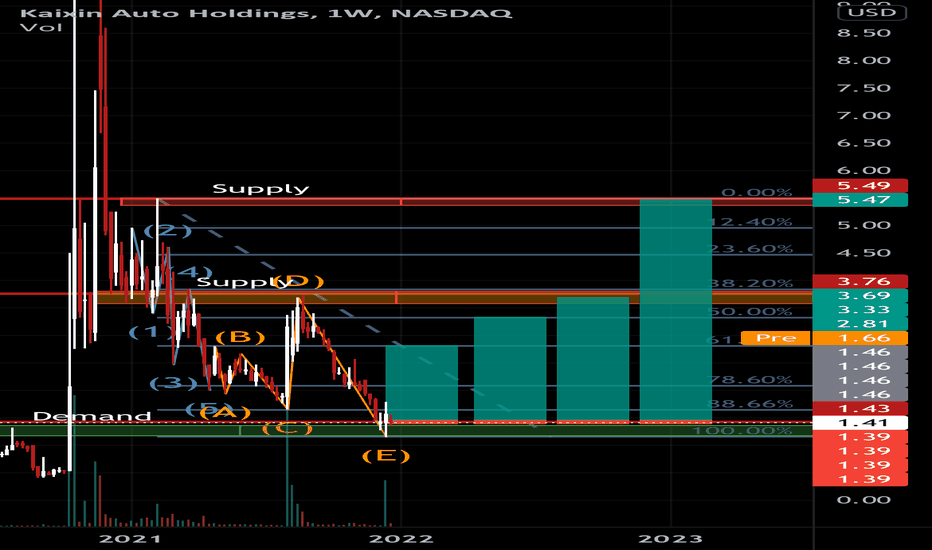Viewport: 932px width, 550px height.
Task: Click the 50.00% Fibonacci level label
Action: (752, 312)
